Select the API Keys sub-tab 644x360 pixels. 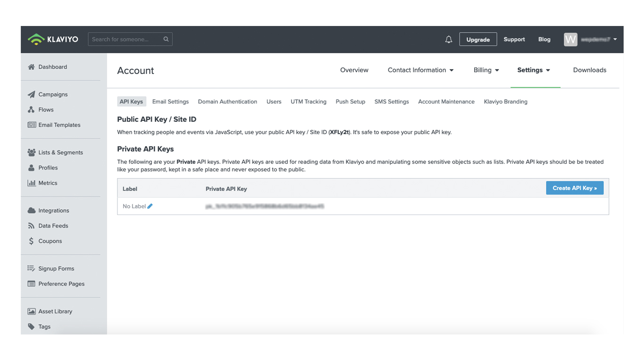pos(131,102)
